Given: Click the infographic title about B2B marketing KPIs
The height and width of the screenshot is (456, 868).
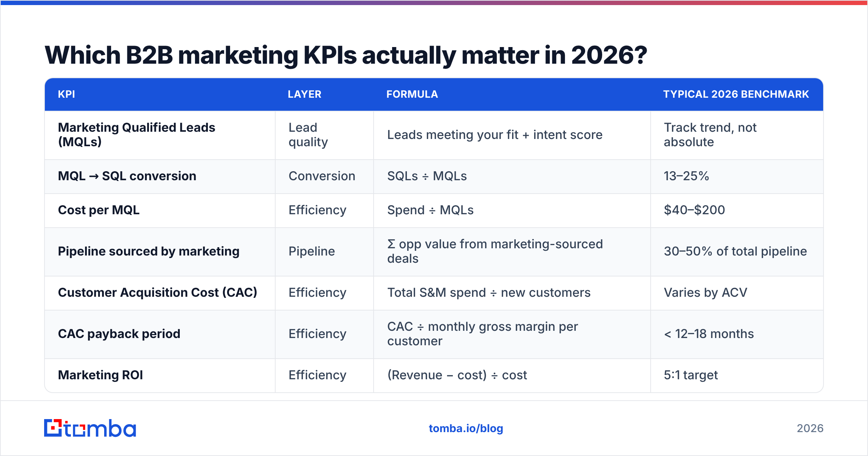Looking at the screenshot, I should pyautogui.click(x=346, y=55).
